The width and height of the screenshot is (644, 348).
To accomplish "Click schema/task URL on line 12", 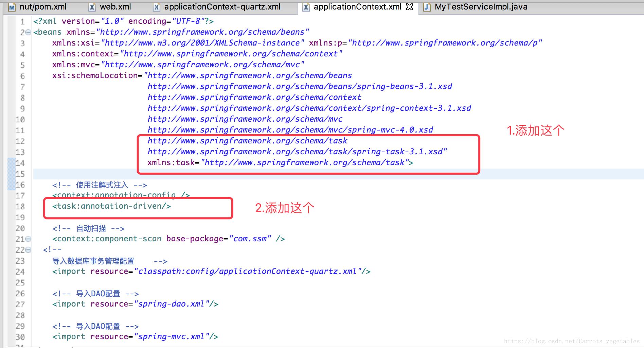I will click(247, 141).
